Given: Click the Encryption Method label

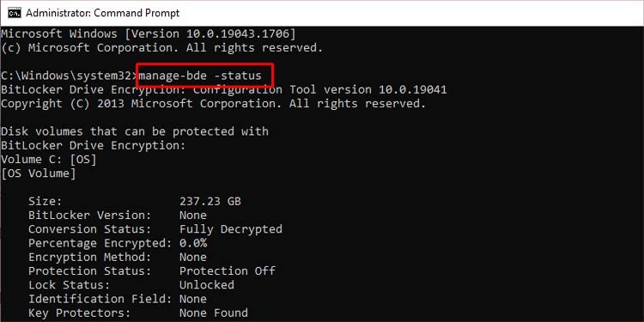Looking at the screenshot, I should pos(89,257).
